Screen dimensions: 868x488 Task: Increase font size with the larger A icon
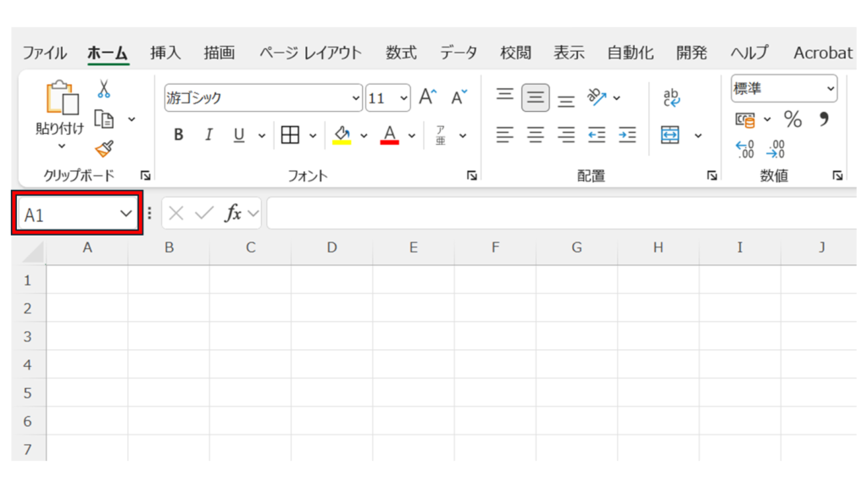(427, 97)
